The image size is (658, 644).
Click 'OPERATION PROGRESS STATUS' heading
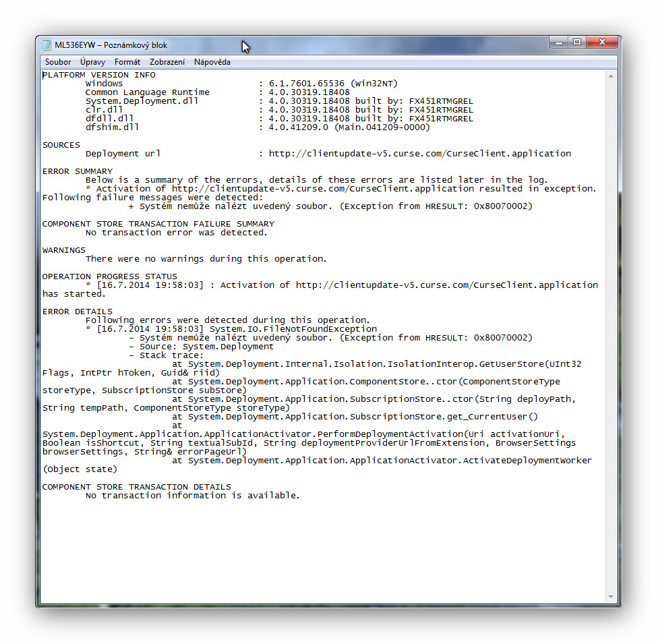pyautogui.click(x=109, y=276)
